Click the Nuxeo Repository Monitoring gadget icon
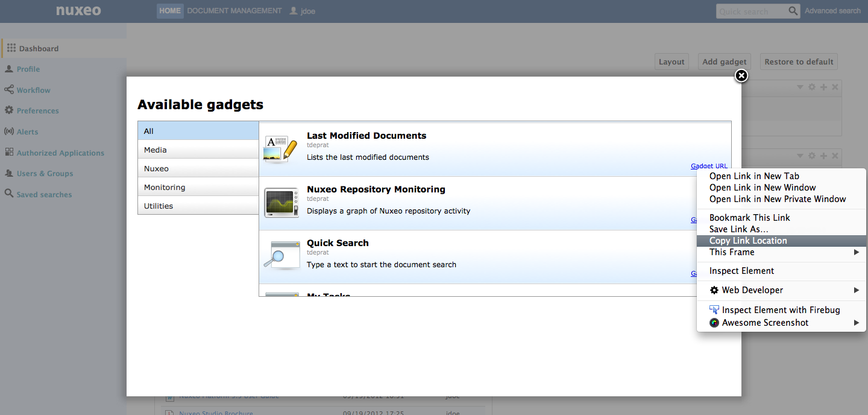Image resolution: width=868 pixels, height=415 pixels. (x=281, y=203)
